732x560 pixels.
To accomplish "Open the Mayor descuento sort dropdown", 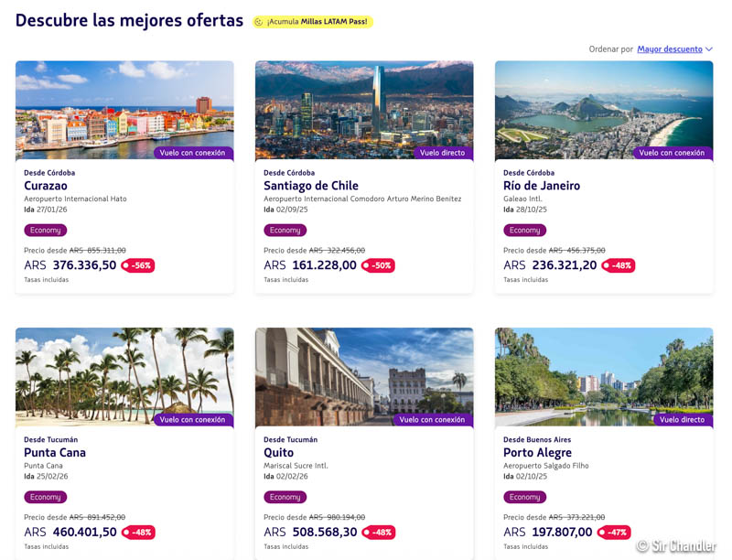I will [669, 49].
